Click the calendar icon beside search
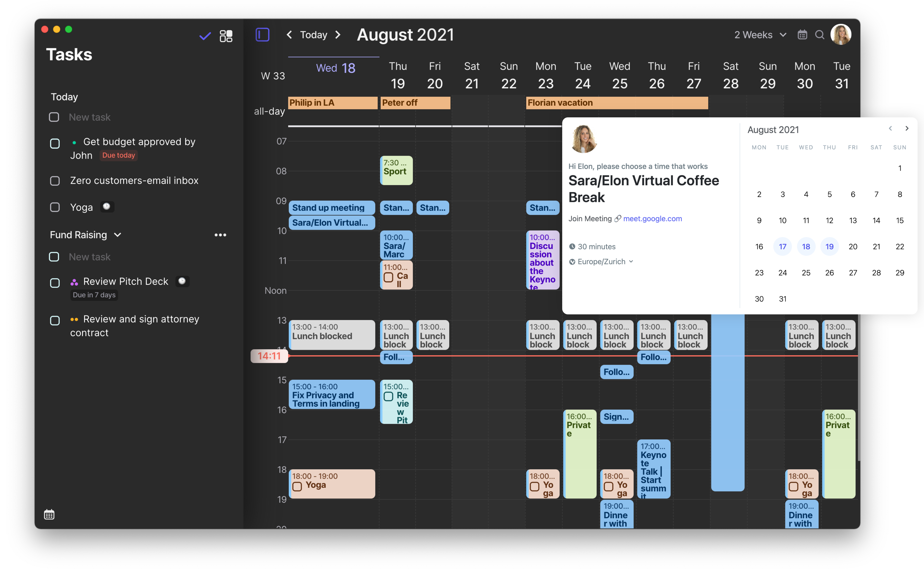 802,35
